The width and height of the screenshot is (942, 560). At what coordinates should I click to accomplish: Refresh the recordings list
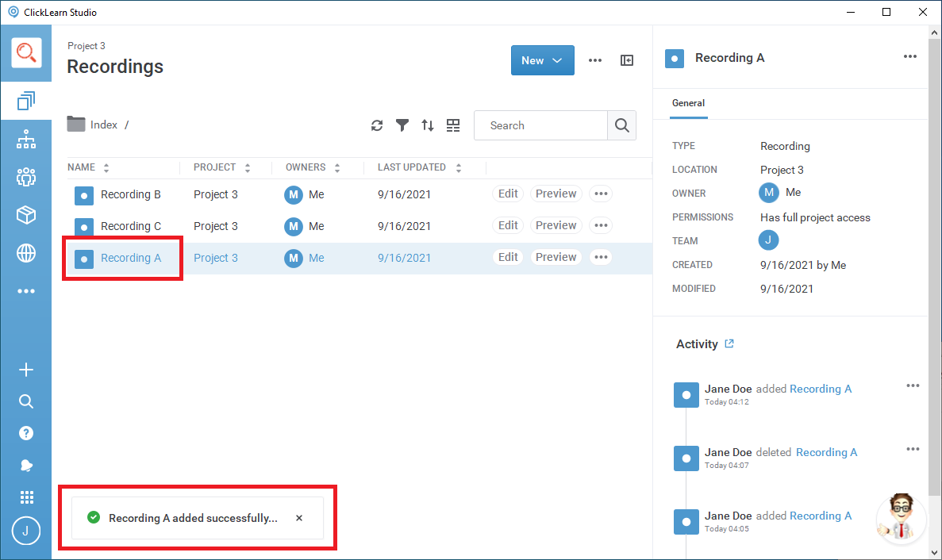tap(377, 125)
